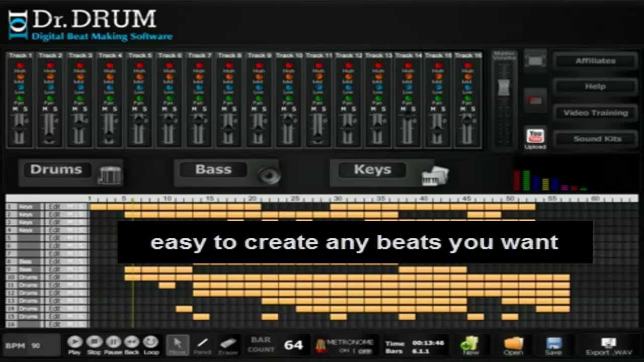Edit sequencer row 10 Drums
The image size is (644, 362).
tap(54, 277)
